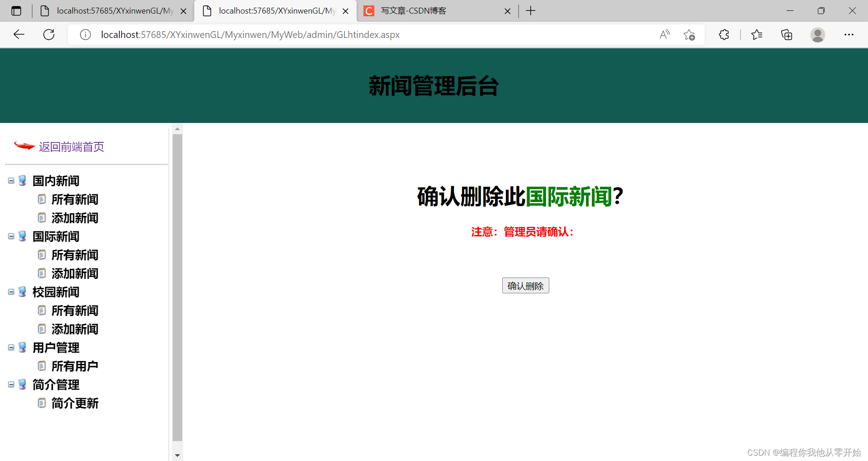Click the database icon next to 用户管理
868x461 pixels.
coord(22,347)
